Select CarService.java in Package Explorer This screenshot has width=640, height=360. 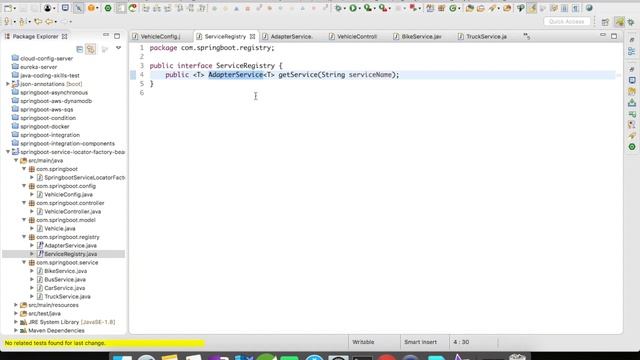(x=64, y=288)
